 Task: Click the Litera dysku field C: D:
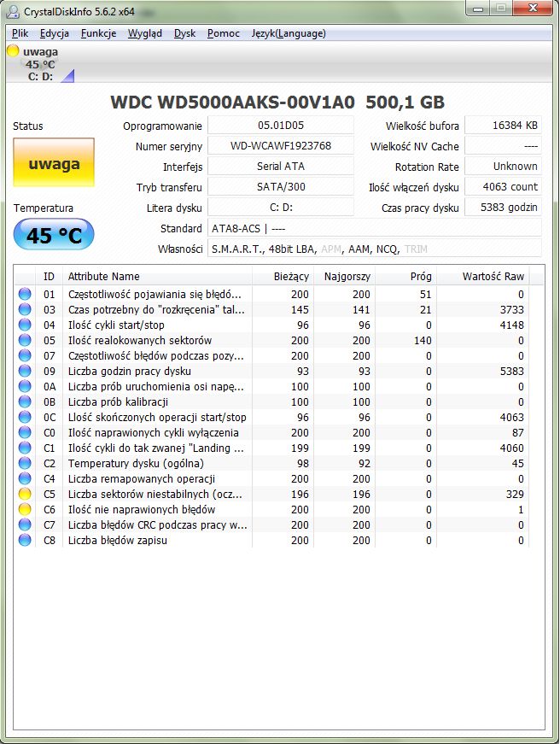point(281,208)
